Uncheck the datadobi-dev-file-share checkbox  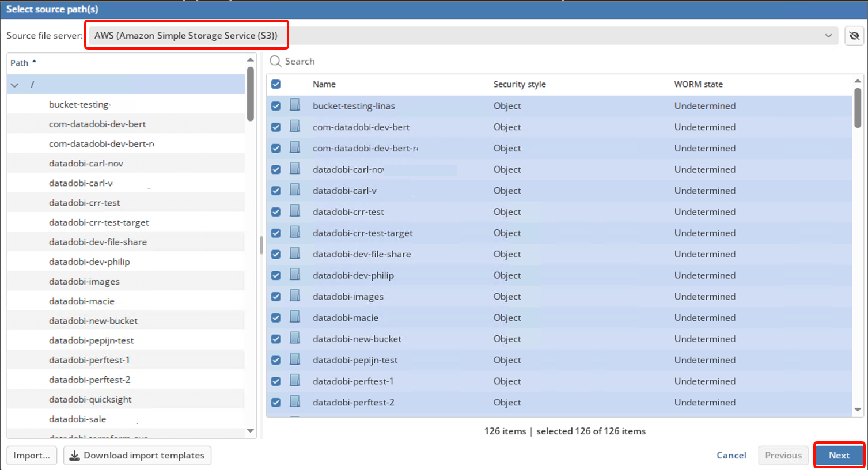pyautogui.click(x=276, y=254)
